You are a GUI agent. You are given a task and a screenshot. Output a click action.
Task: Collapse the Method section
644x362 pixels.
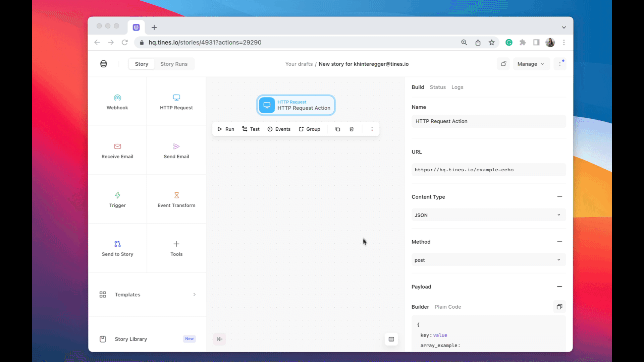(x=559, y=242)
